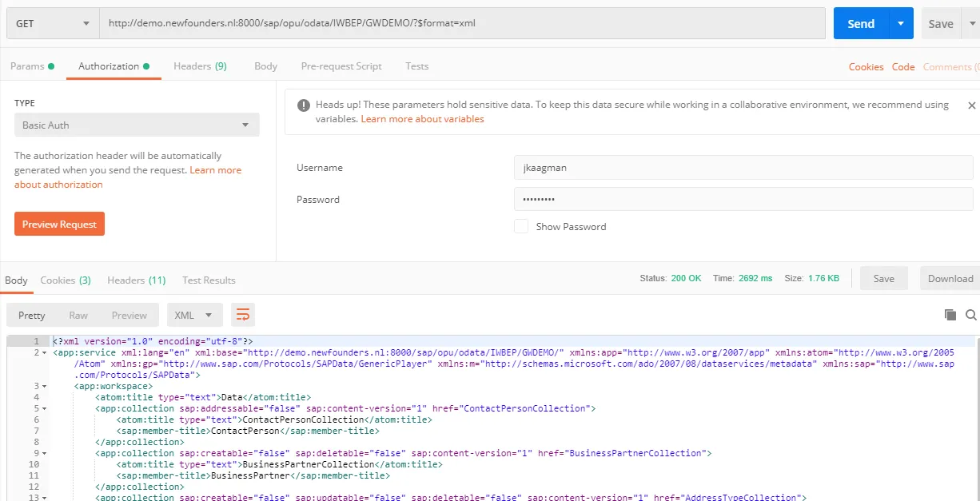The width and height of the screenshot is (980, 501).
Task: Open the Send button arrow dropdown
Action: point(901,24)
